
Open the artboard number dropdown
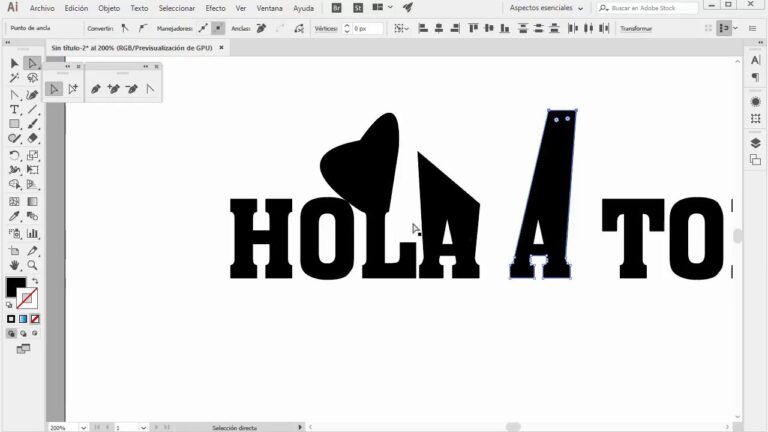pos(143,428)
